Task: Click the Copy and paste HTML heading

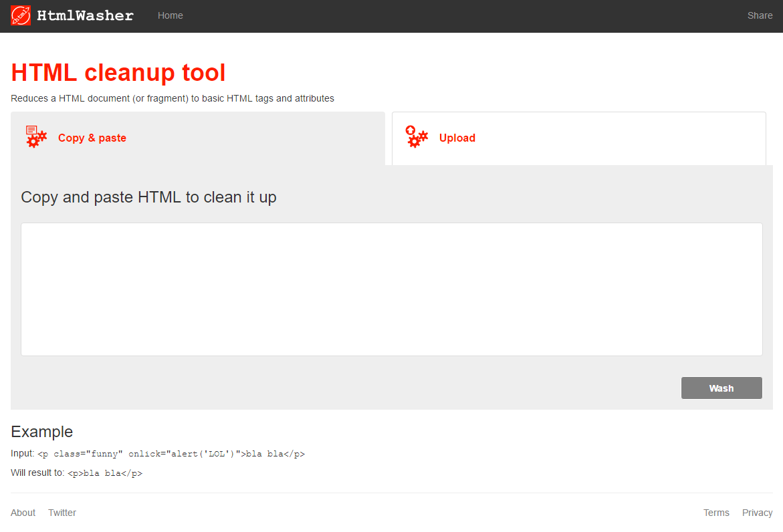Action: tap(148, 197)
